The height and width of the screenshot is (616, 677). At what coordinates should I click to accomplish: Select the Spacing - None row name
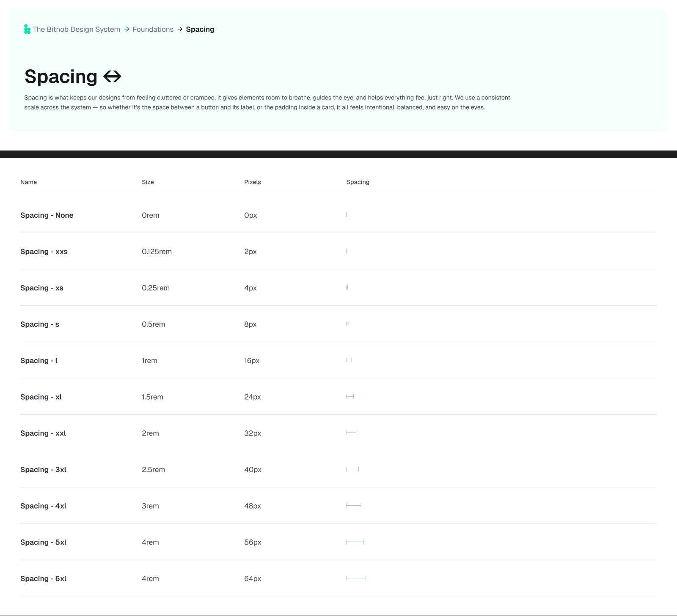[x=47, y=215]
